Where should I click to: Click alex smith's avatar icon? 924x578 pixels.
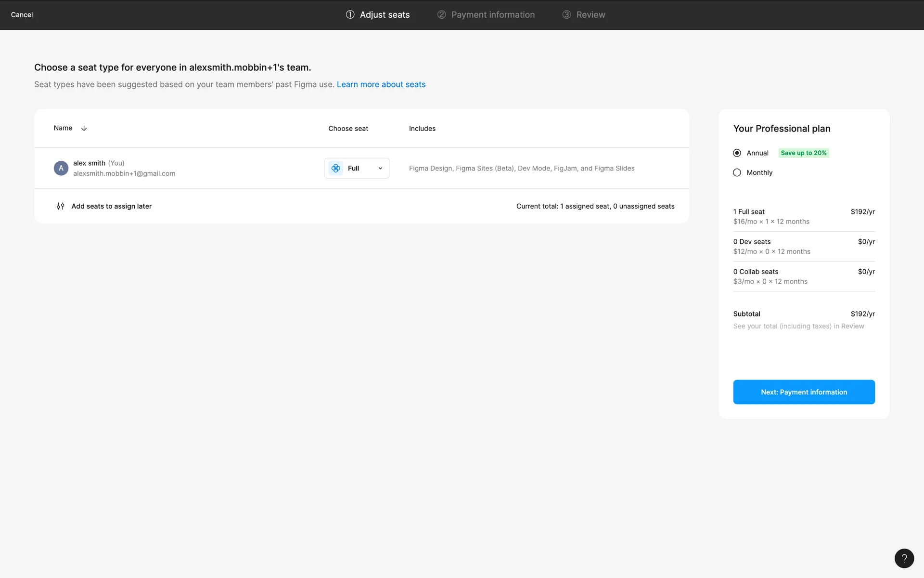click(61, 168)
